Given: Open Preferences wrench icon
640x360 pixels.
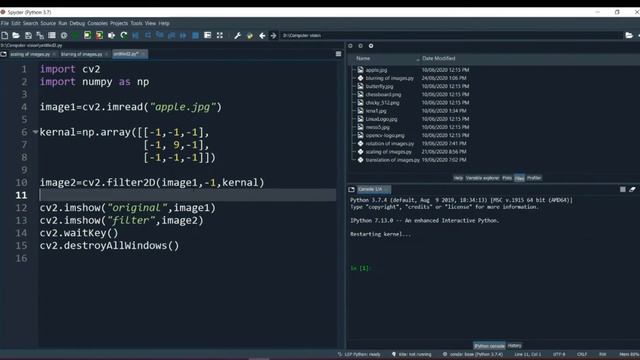Looking at the screenshot, I should tap(238, 36).
